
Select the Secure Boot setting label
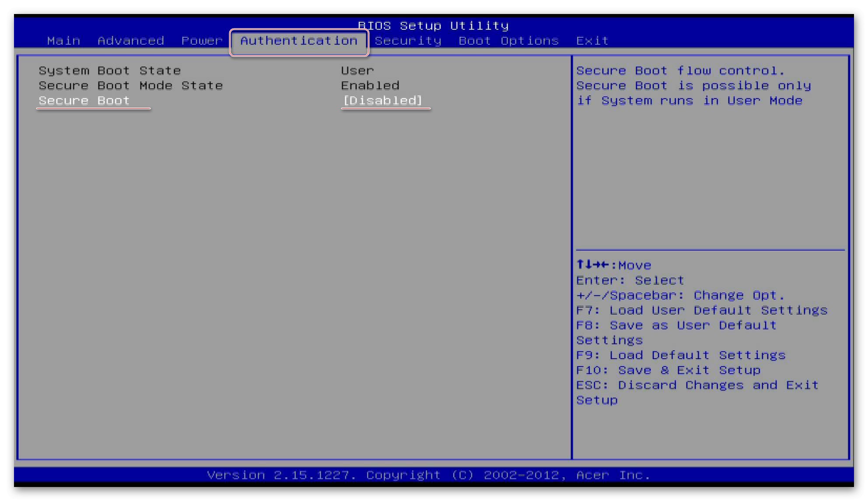[84, 100]
